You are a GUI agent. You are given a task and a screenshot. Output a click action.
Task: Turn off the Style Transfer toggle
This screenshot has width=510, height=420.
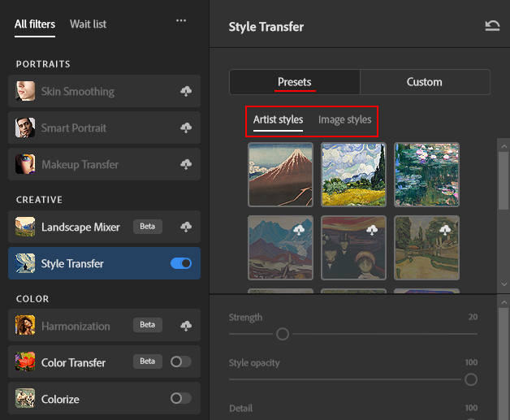181,263
